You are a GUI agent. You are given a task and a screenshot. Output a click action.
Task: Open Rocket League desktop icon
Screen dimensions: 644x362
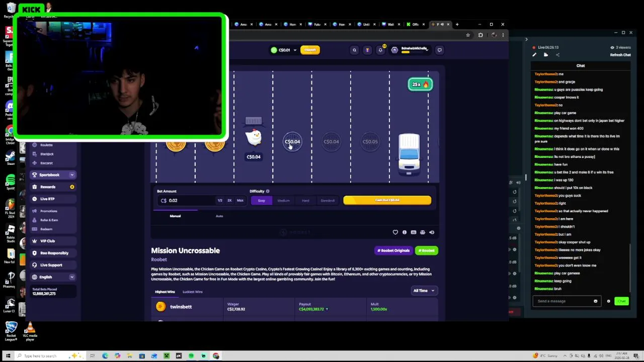tap(11, 332)
